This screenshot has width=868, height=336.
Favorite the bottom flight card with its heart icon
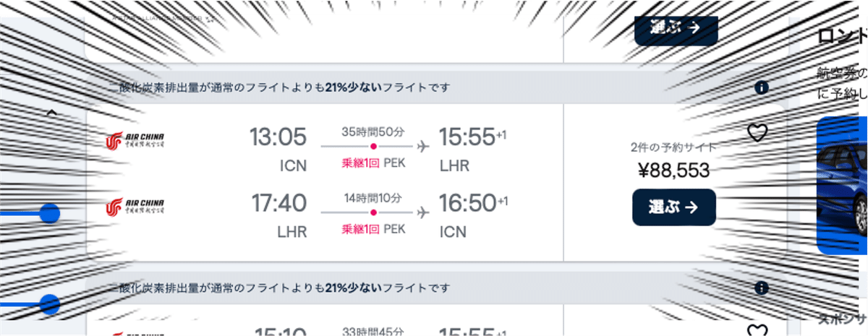pyautogui.click(x=757, y=331)
